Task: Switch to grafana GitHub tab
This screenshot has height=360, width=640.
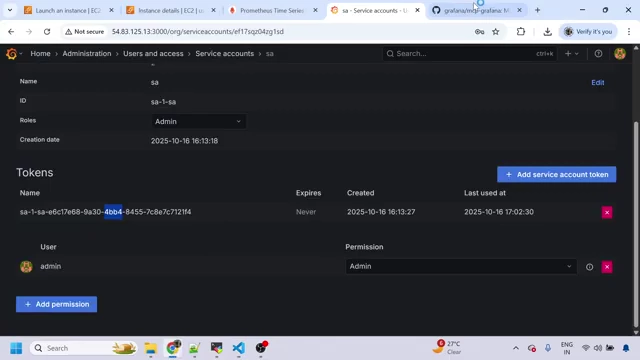Action: coord(477,11)
